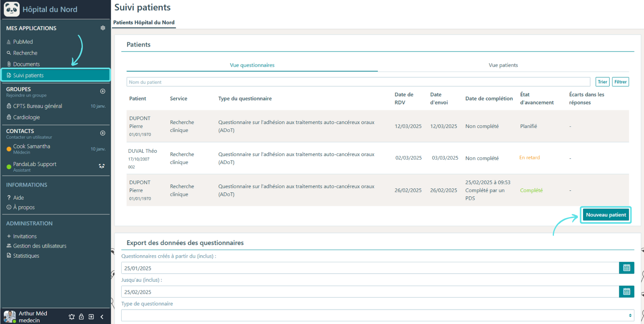Open the À propos information entry
The width and height of the screenshot is (644, 324).
tap(24, 207)
